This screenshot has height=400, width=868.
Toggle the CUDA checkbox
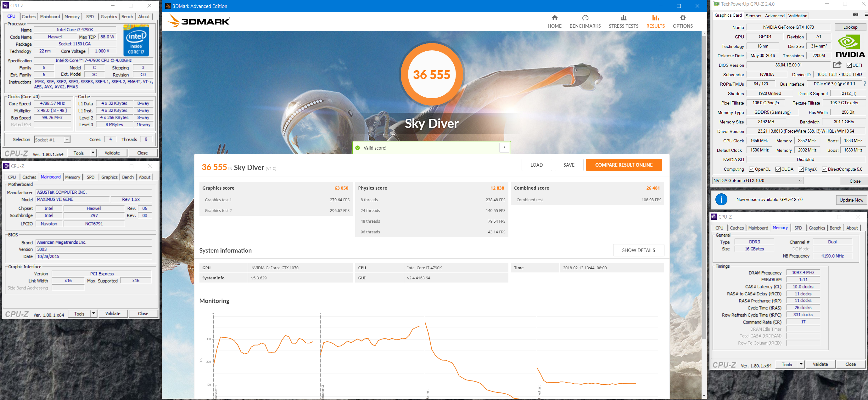(778, 169)
